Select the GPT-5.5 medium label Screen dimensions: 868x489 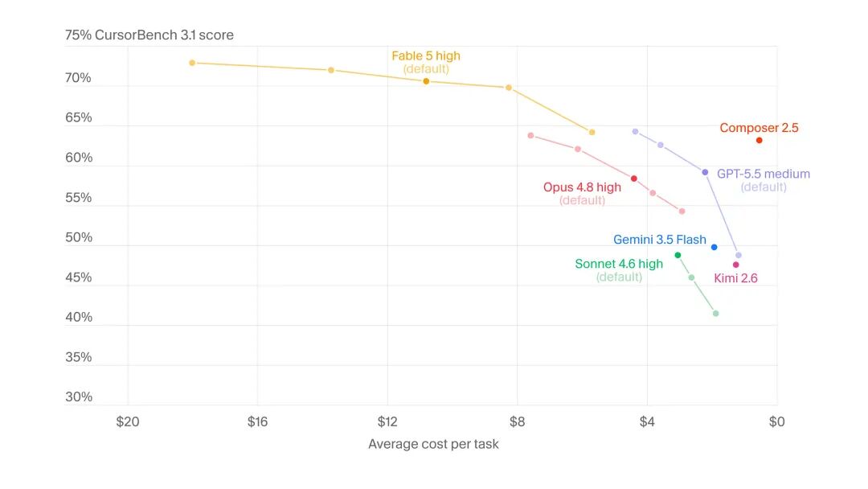764,174
